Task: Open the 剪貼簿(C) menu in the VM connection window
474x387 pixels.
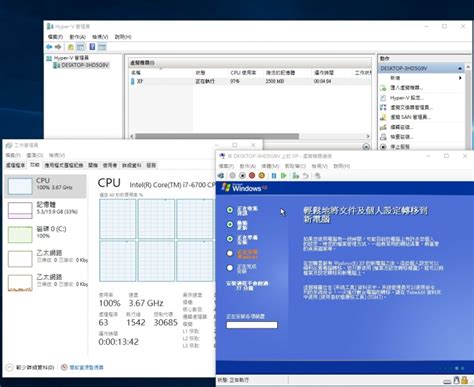Action: (295, 166)
